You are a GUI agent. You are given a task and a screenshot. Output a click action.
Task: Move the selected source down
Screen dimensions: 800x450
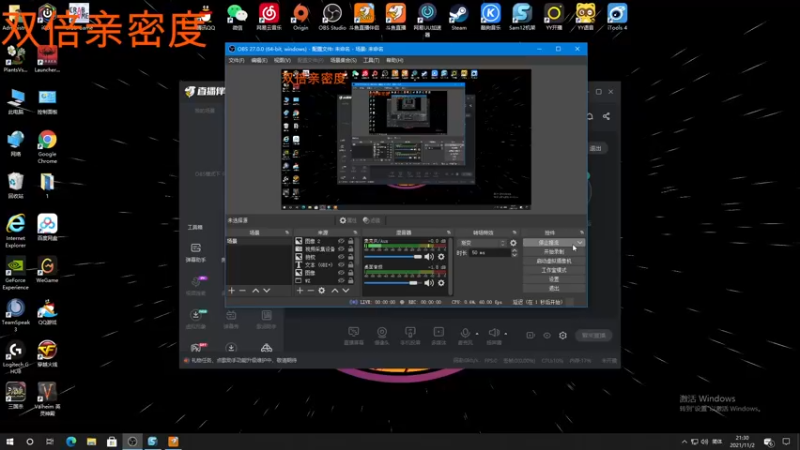(346, 290)
